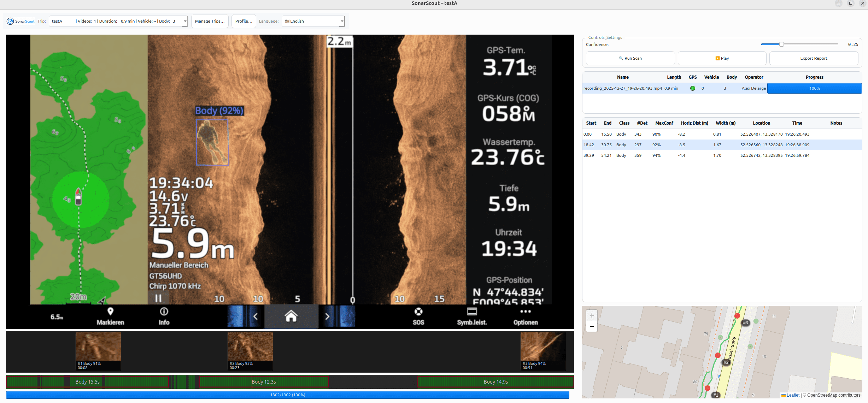Click the SOS lifebuoy icon
The width and height of the screenshot is (868, 403).
click(x=418, y=312)
